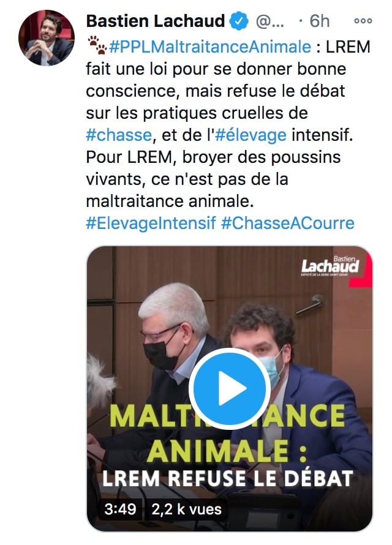The height and width of the screenshot is (545, 392).
Task: Open the #ChasseACourre hashtag
Action: (x=287, y=223)
